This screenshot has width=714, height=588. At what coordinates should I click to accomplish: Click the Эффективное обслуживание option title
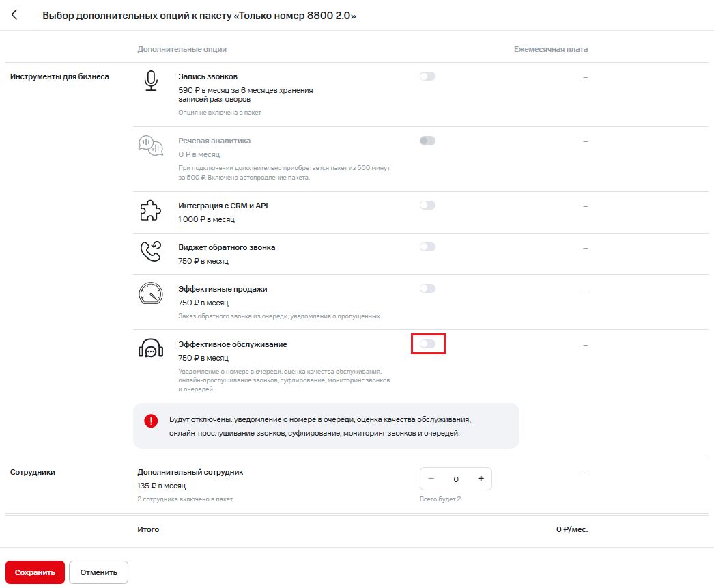[233, 344]
